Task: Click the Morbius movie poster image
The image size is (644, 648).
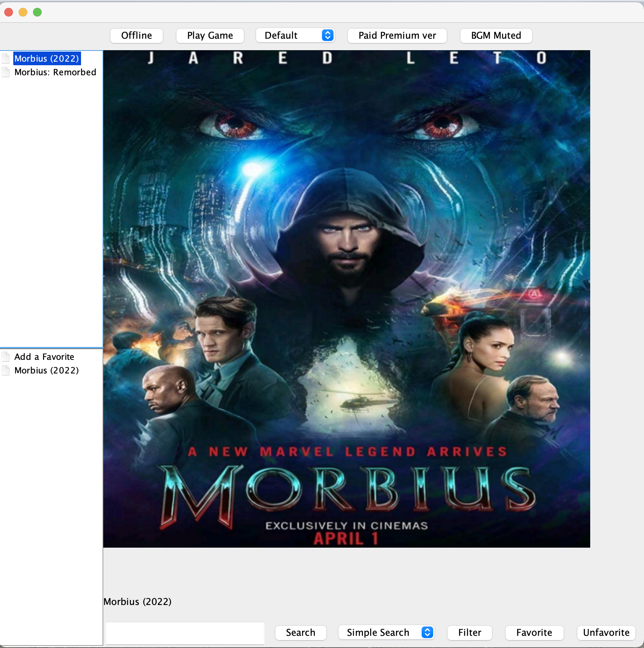Action: point(346,299)
